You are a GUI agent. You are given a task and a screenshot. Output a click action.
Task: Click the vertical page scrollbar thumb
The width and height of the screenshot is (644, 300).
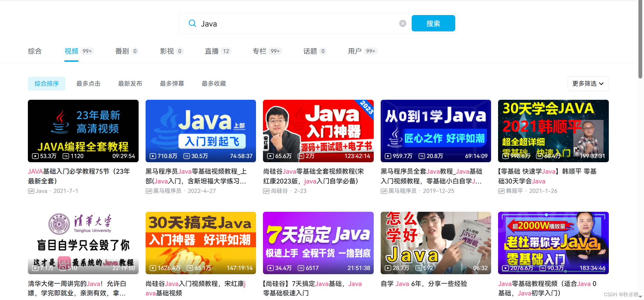tap(640, 39)
